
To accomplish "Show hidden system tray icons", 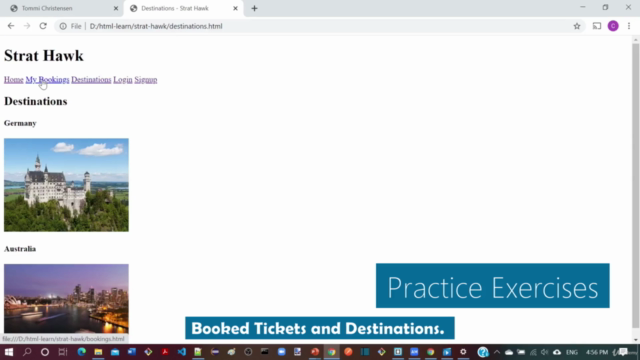I will click(497, 352).
